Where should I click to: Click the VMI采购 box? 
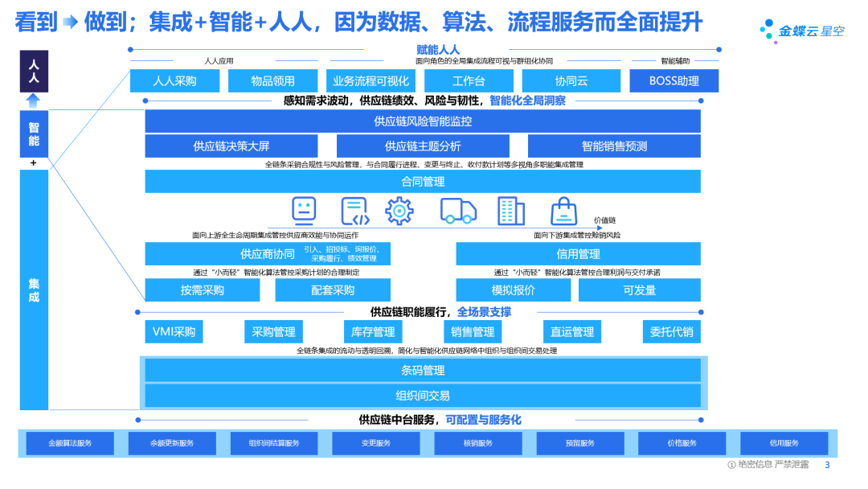pos(174,331)
